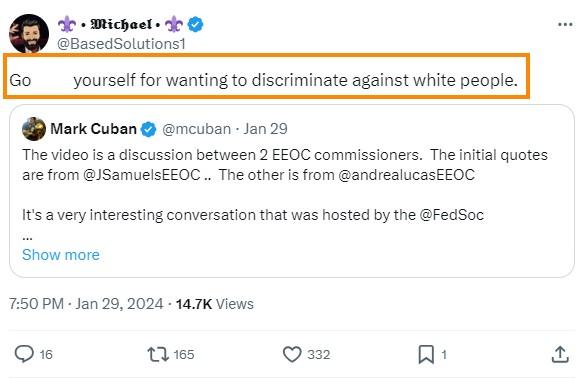Open Michael's profile avatar
Image resolution: width=583 pixels, height=380 pixels.
coord(29,33)
